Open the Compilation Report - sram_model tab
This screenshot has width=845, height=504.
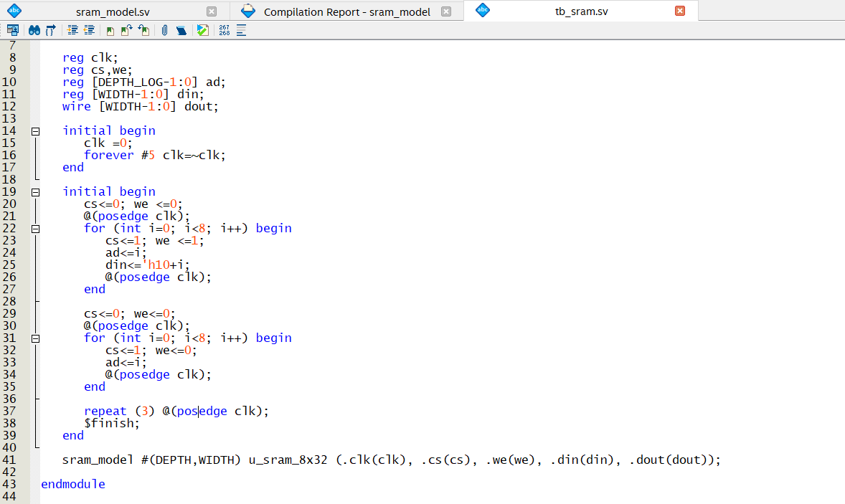point(347,12)
